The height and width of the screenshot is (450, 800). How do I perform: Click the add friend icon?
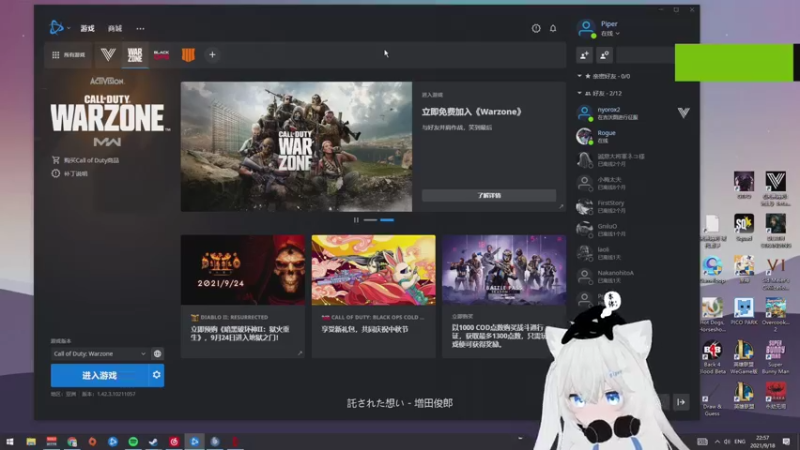(585, 55)
